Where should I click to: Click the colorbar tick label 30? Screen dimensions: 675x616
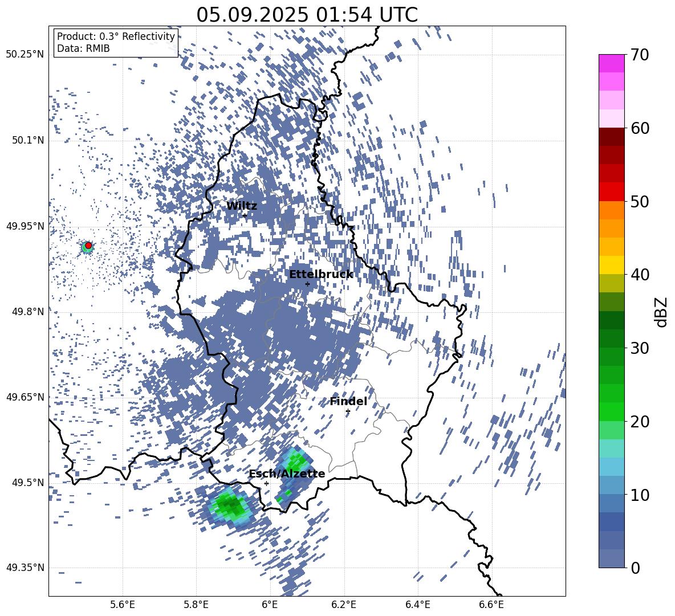(x=640, y=348)
